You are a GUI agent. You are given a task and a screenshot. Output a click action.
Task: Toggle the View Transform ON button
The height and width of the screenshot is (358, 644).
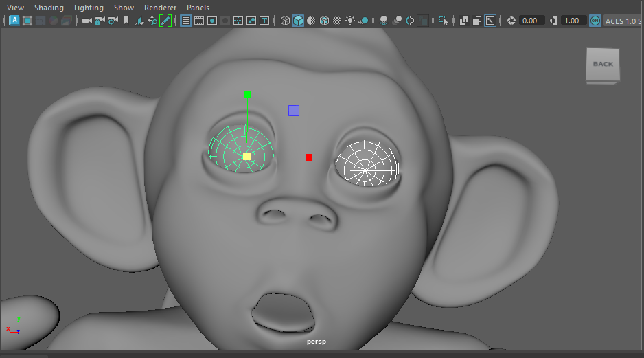595,21
